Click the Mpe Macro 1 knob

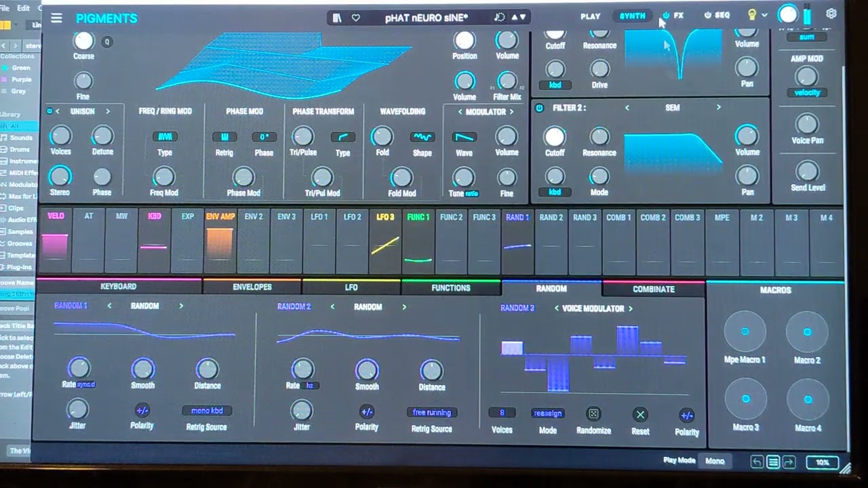(x=745, y=332)
